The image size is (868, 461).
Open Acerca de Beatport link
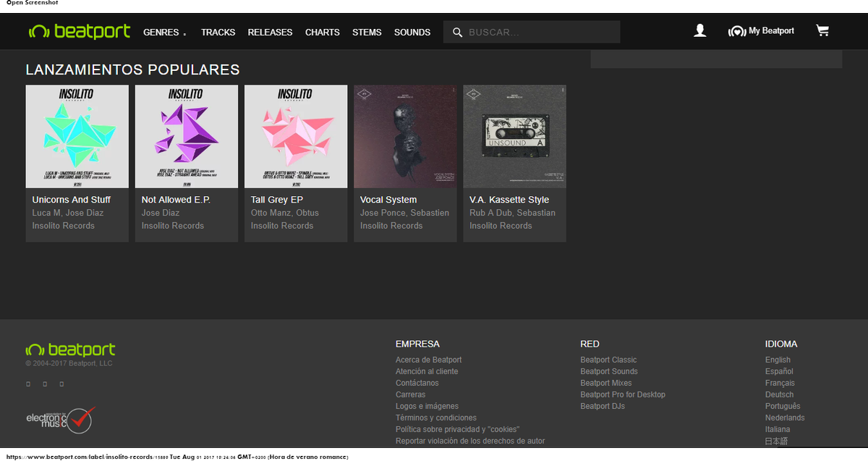(428, 360)
